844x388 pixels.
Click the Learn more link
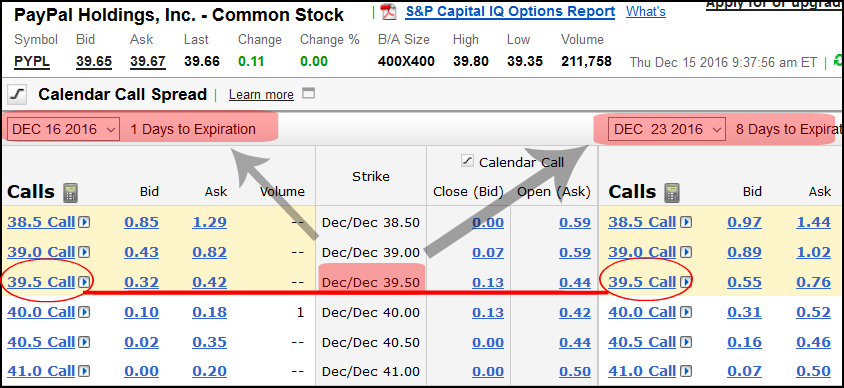click(261, 95)
